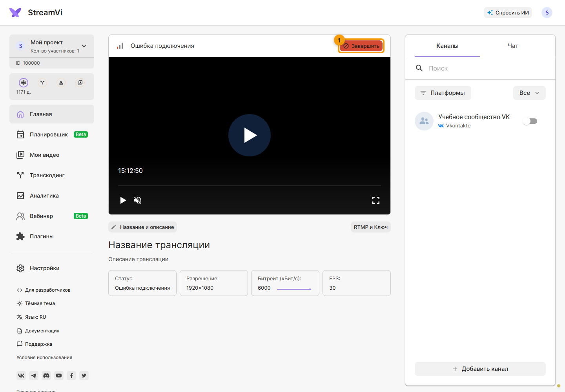Screen dimensions: 565x392
Task: Click the signal strength bars icon
Action: [x=120, y=46]
